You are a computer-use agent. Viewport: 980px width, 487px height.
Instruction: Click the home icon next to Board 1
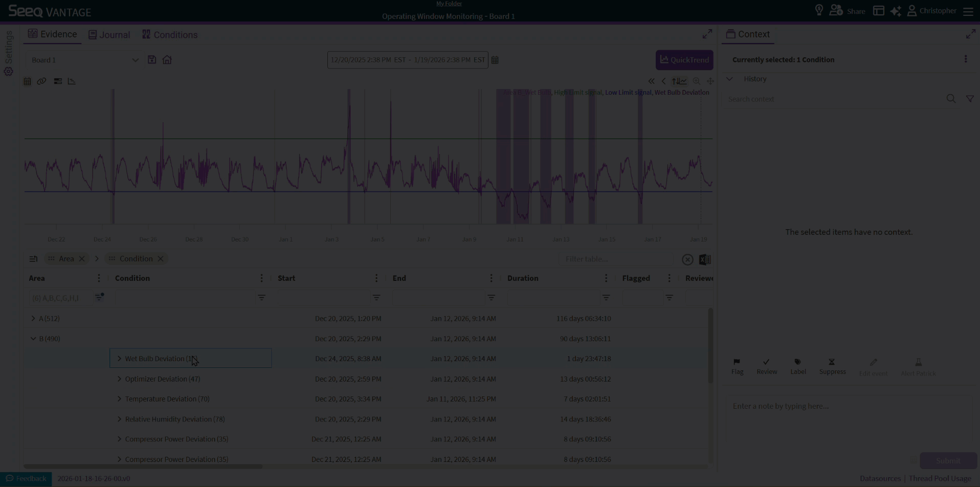(x=167, y=60)
